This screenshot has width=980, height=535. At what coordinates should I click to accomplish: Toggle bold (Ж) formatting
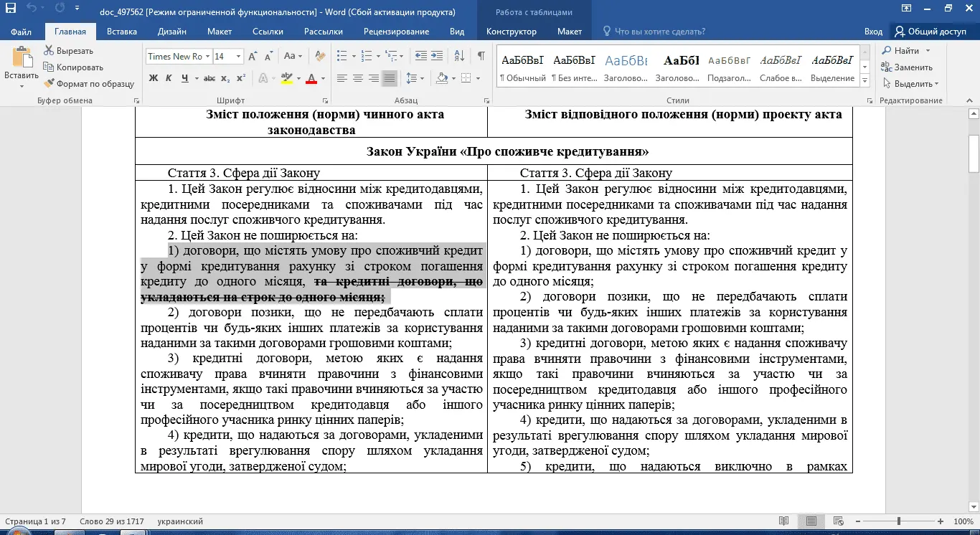[153, 78]
